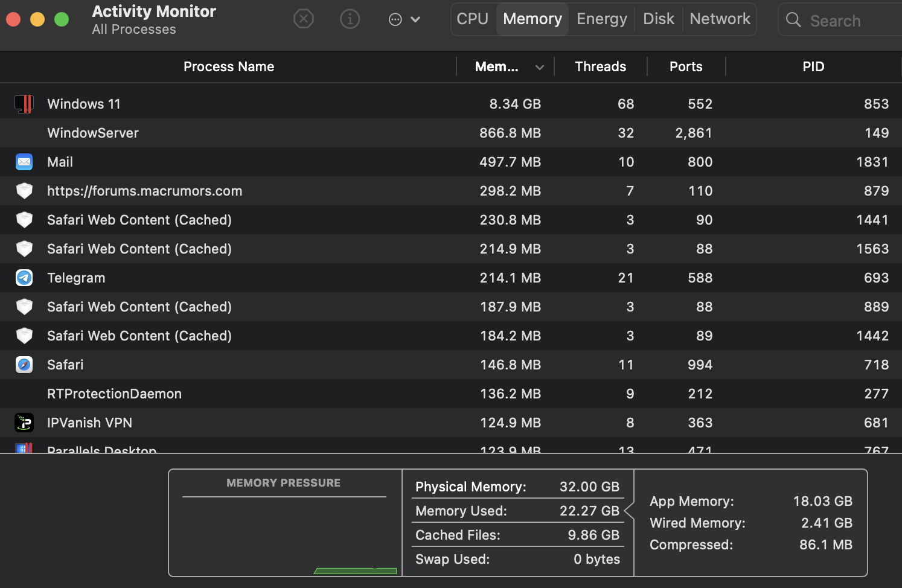The width and height of the screenshot is (902, 588).
Task: Switch to the Energy tab
Action: [601, 19]
